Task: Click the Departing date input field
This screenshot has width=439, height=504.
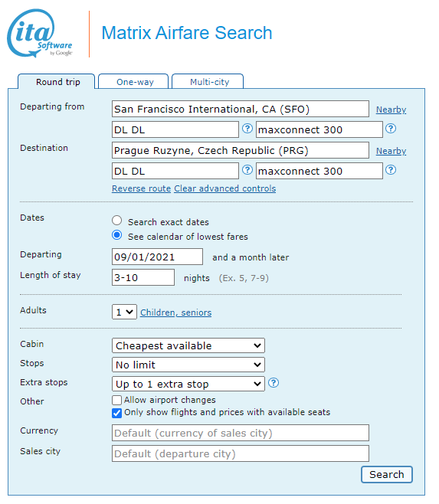Action: click(x=157, y=257)
